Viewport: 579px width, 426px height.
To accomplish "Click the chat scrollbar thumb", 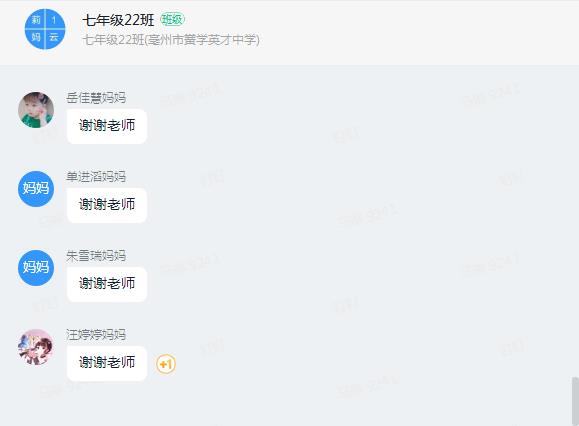I will pyautogui.click(x=575, y=401).
